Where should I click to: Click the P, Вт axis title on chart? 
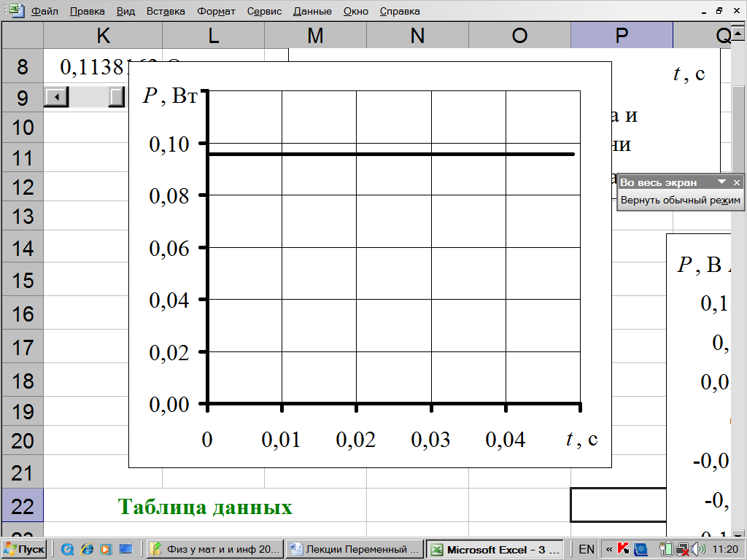pos(169,96)
